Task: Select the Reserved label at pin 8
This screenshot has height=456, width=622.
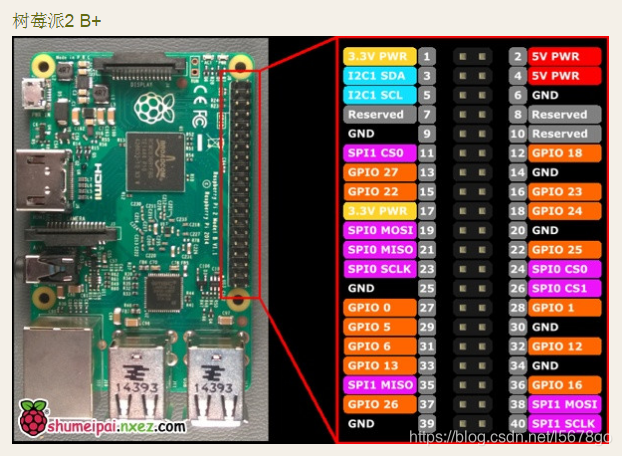Action: pyautogui.click(x=564, y=115)
